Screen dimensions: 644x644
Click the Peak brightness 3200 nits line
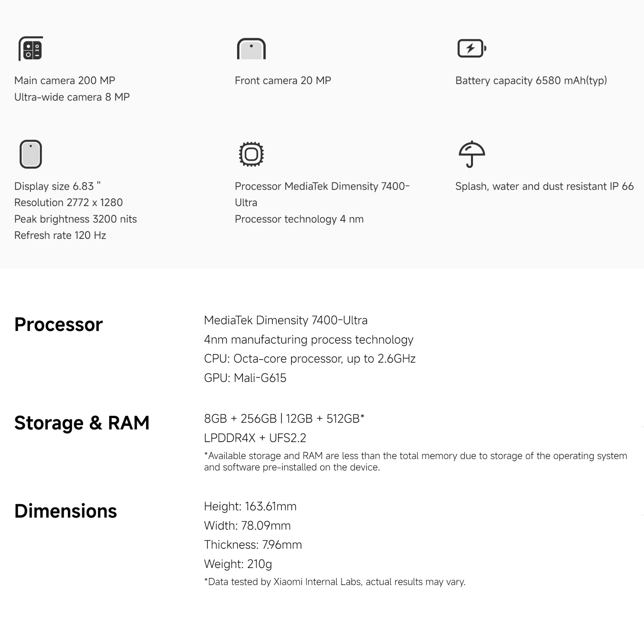(x=75, y=219)
